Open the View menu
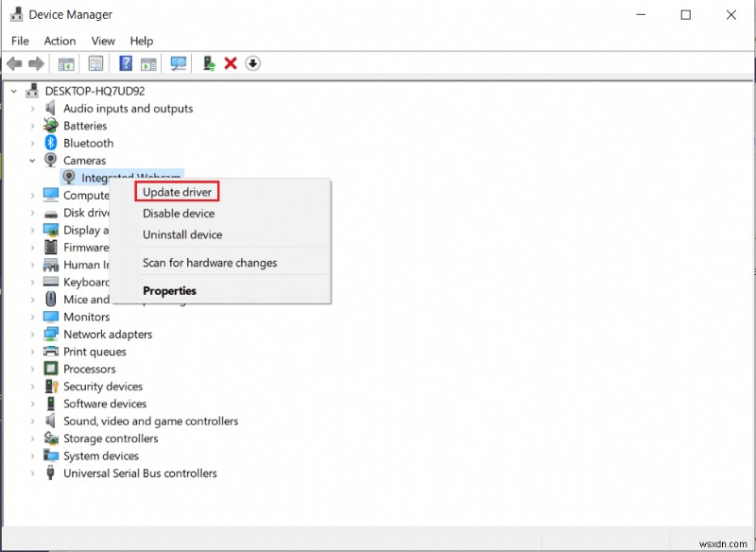 click(x=103, y=41)
